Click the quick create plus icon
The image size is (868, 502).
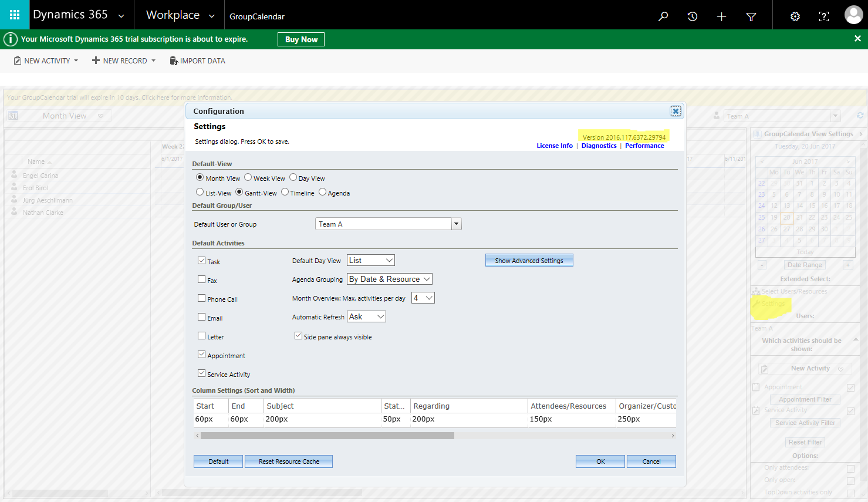click(722, 16)
